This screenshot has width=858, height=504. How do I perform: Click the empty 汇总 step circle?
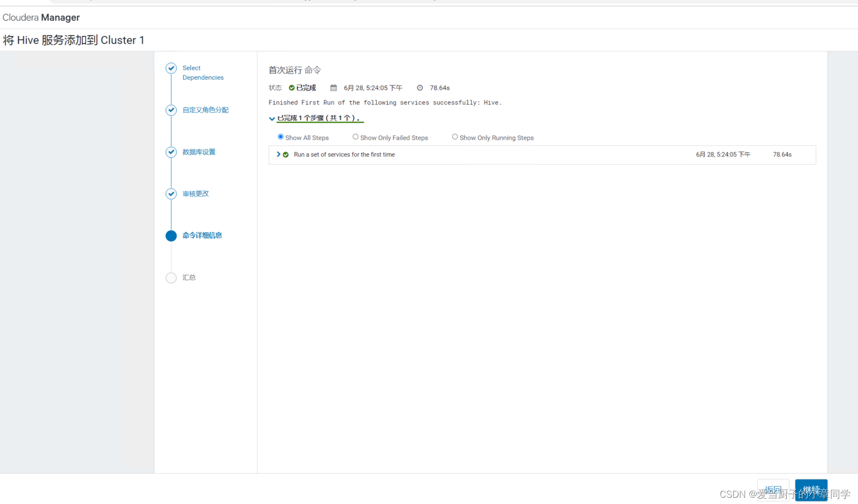click(171, 278)
